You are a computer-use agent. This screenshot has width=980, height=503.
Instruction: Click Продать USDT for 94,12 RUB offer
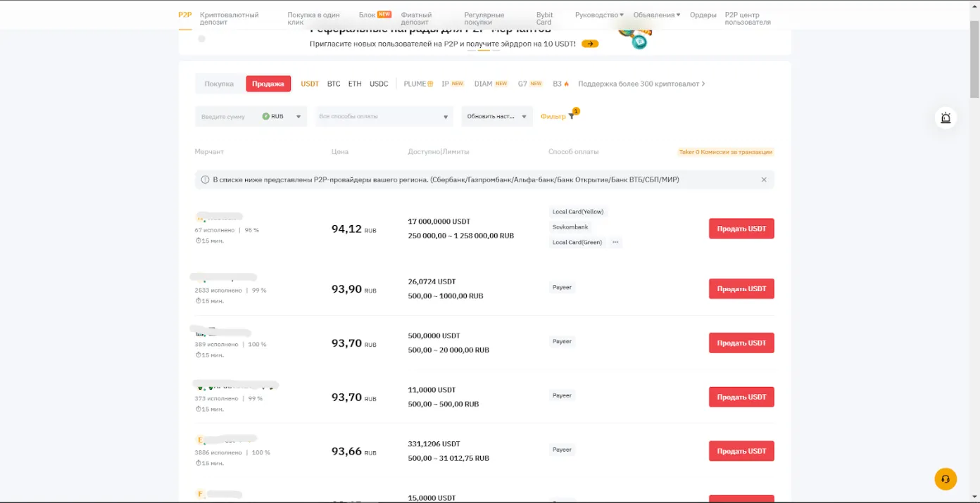click(x=741, y=229)
